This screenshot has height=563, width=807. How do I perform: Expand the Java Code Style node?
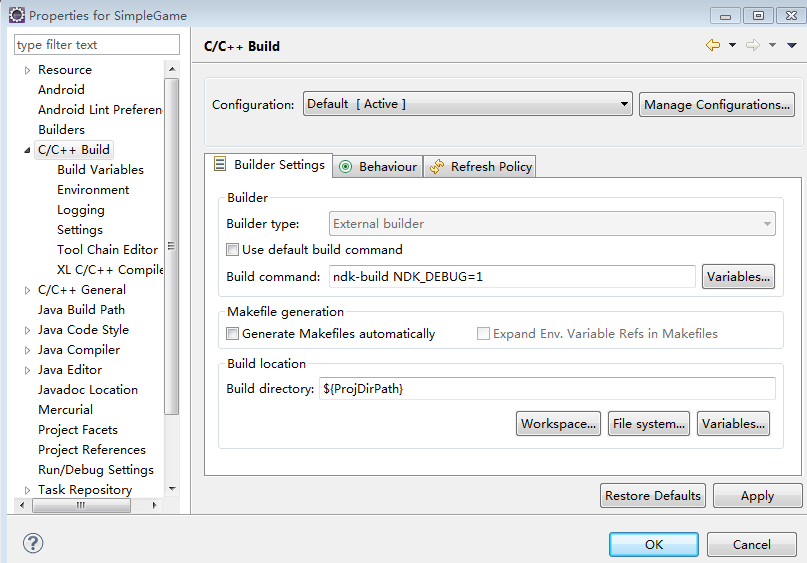[27, 330]
